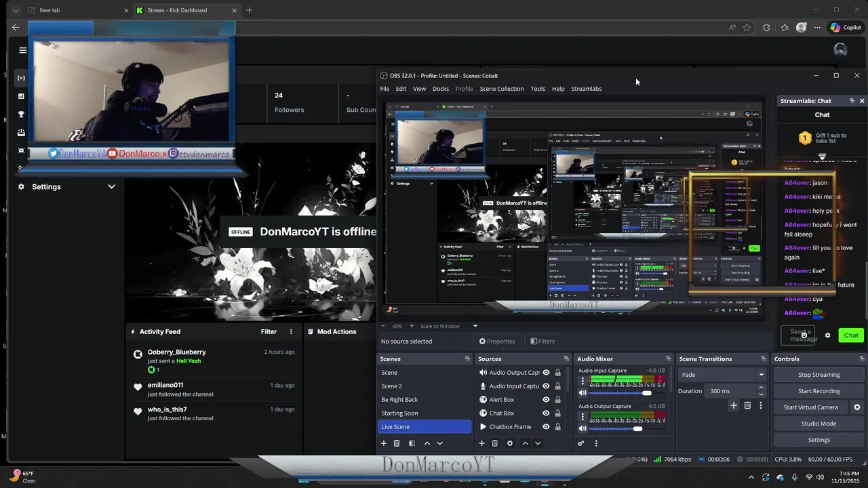Click Start Recording button
Image resolution: width=868 pixels, height=488 pixels.
818,391
